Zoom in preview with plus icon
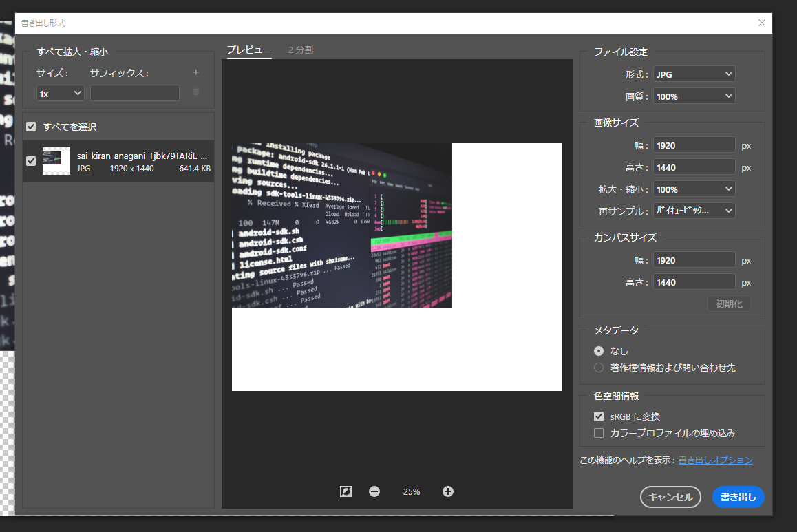The width and height of the screenshot is (797, 532). pyautogui.click(x=448, y=491)
